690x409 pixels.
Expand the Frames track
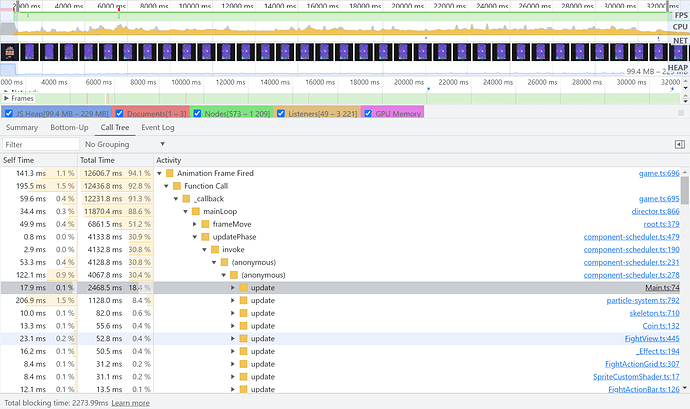coord(7,99)
